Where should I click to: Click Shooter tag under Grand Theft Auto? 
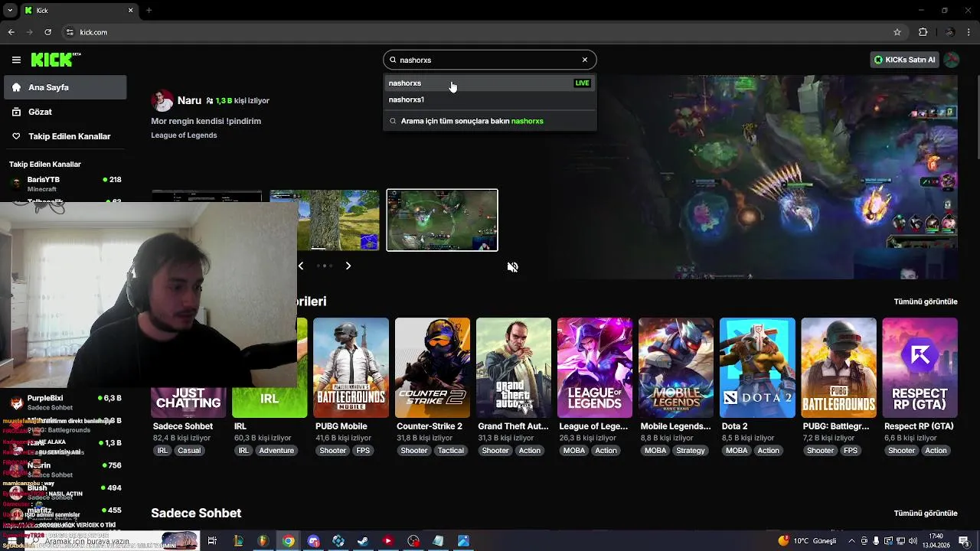coord(495,451)
